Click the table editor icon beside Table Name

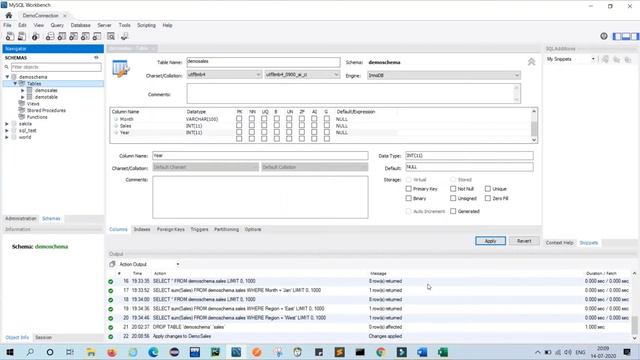[x=121, y=69]
